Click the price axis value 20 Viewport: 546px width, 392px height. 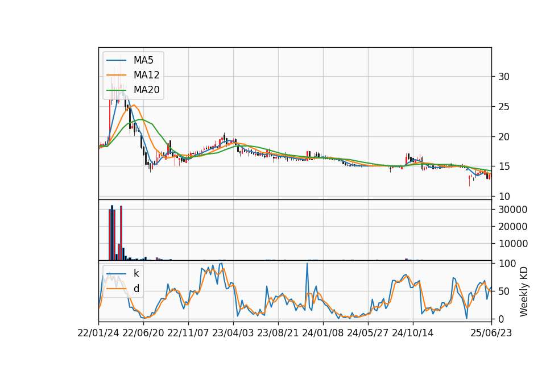click(504, 137)
